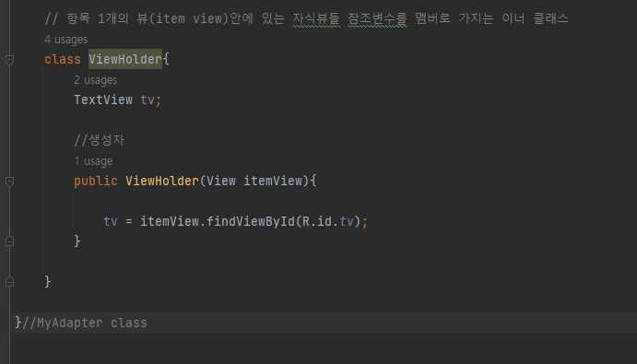Screen dimensions: 637x364
Task: Click the 'View' parameter type
Action: tap(221, 181)
